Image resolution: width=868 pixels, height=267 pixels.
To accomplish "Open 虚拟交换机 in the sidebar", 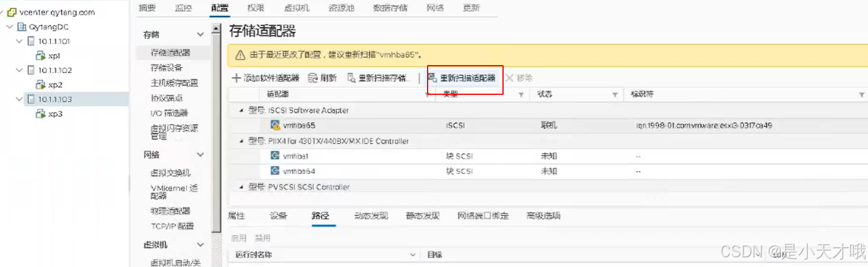I will click(x=170, y=173).
